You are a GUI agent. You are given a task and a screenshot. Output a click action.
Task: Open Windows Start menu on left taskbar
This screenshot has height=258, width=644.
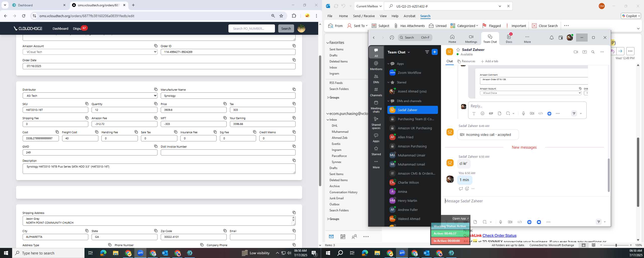coord(6,253)
